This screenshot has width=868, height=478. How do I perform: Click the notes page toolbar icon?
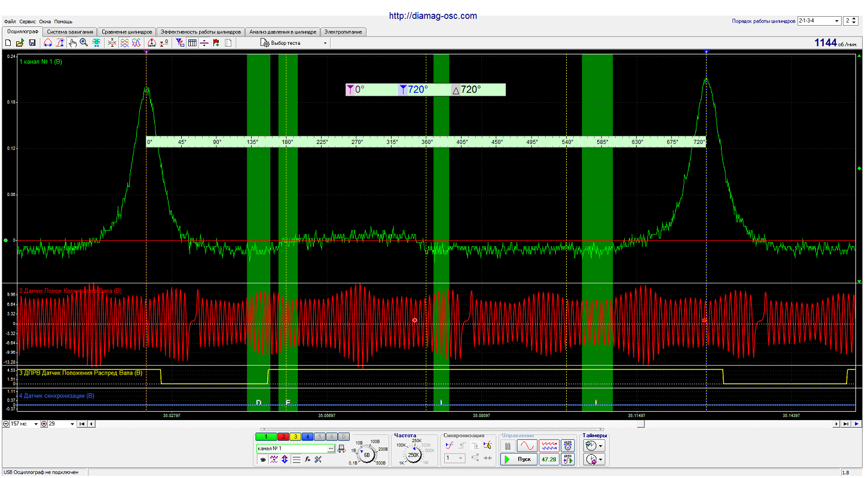(228, 42)
